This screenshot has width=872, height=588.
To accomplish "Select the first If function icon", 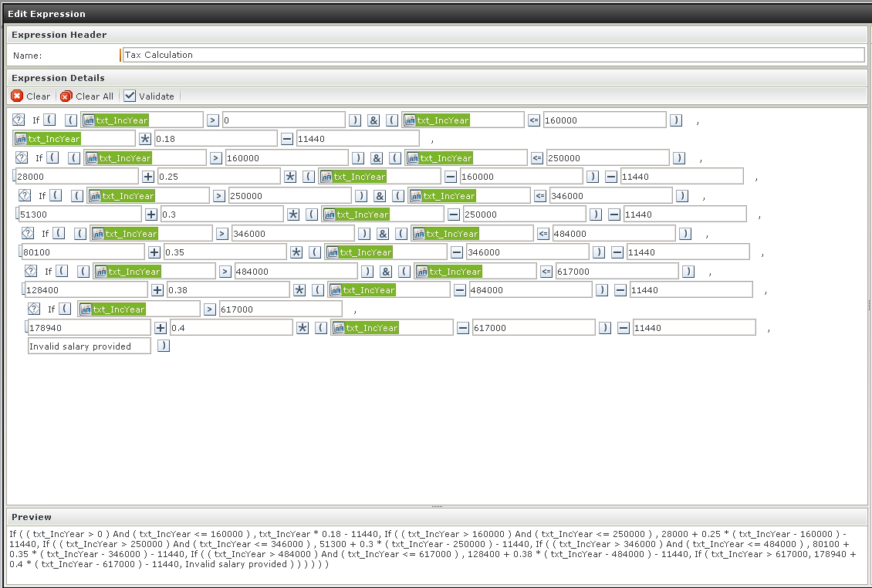I will (x=19, y=120).
